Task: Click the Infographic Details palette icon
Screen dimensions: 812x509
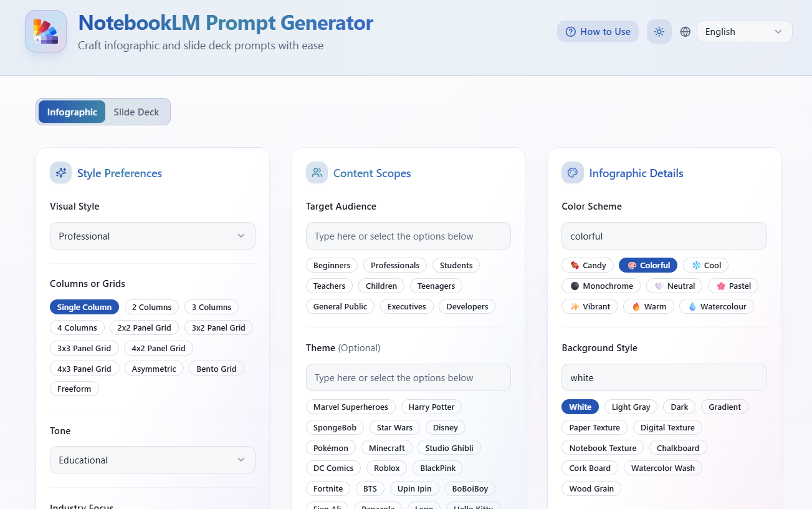Action: [573, 173]
